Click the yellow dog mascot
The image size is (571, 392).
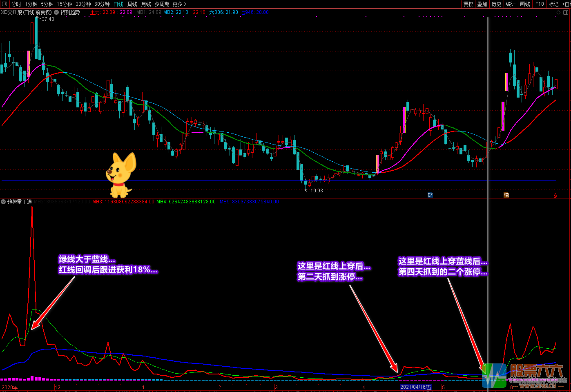[x=120, y=175]
